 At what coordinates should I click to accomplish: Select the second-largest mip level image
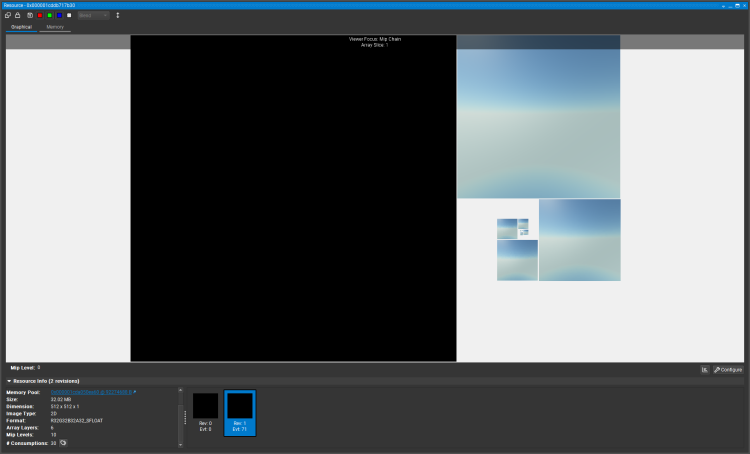539,117
